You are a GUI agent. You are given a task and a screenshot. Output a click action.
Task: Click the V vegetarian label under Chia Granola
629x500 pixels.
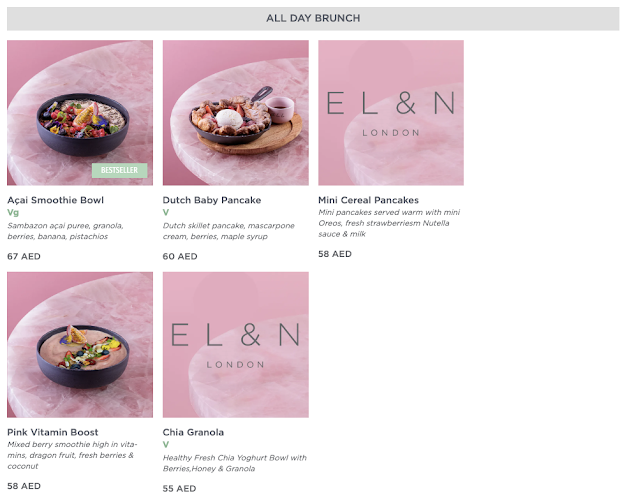pyautogui.click(x=166, y=445)
